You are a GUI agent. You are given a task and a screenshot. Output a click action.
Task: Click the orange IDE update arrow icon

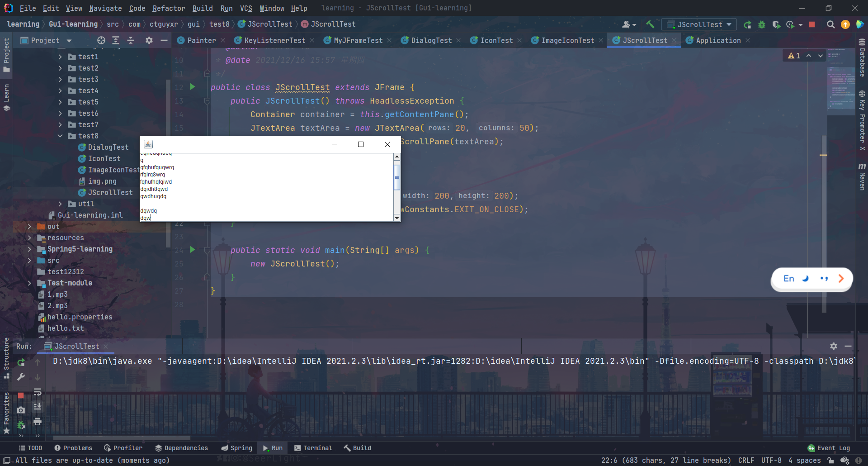pos(845,24)
